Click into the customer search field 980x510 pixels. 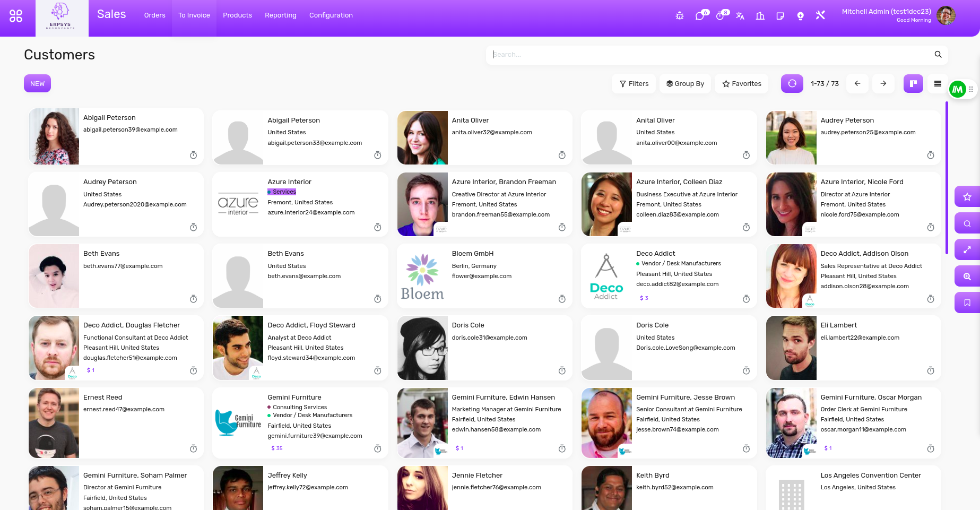pos(711,55)
